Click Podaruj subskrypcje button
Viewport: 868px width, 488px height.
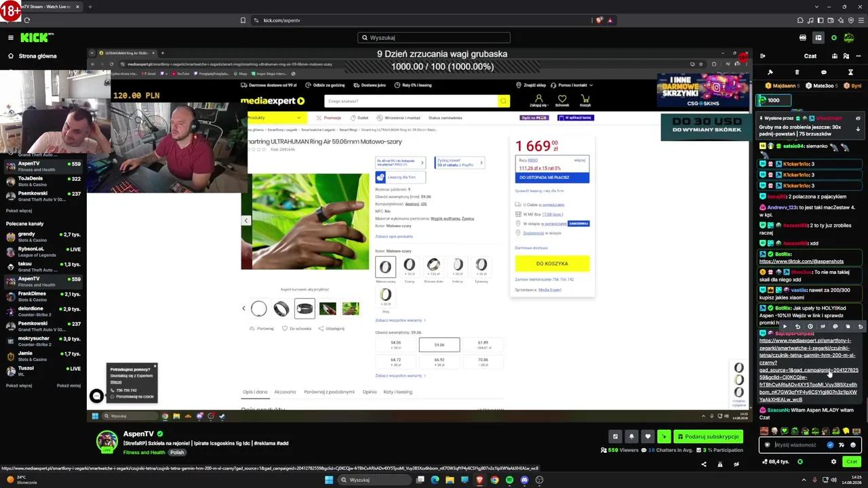[707, 436]
